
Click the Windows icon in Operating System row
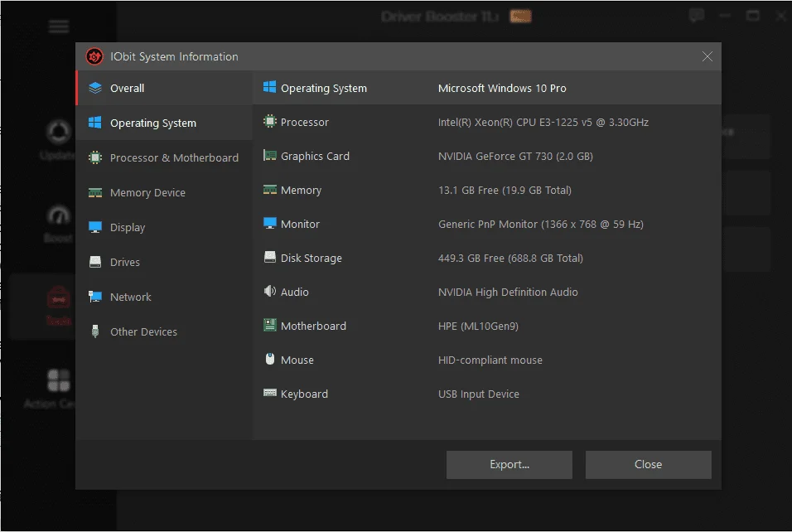[x=270, y=87]
